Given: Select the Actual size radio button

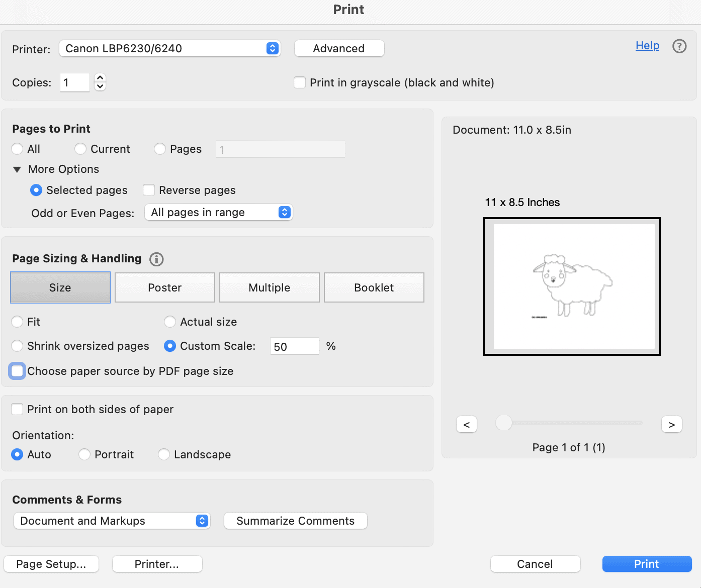Looking at the screenshot, I should 170,322.
